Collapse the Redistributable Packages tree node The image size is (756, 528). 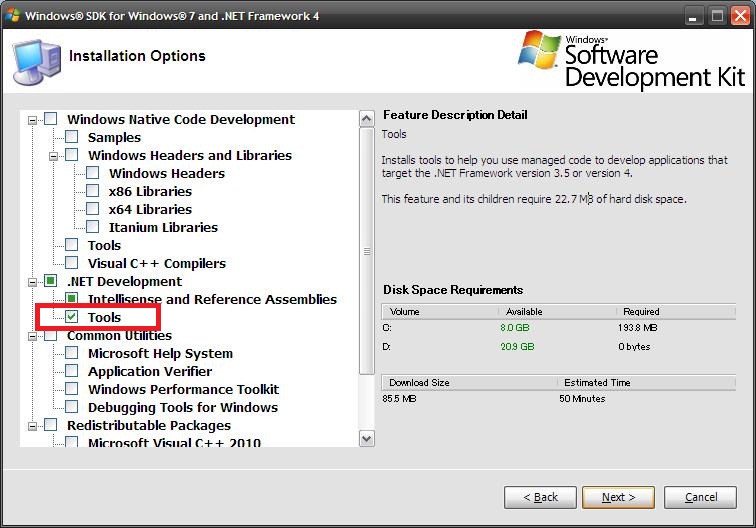click(32, 426)
